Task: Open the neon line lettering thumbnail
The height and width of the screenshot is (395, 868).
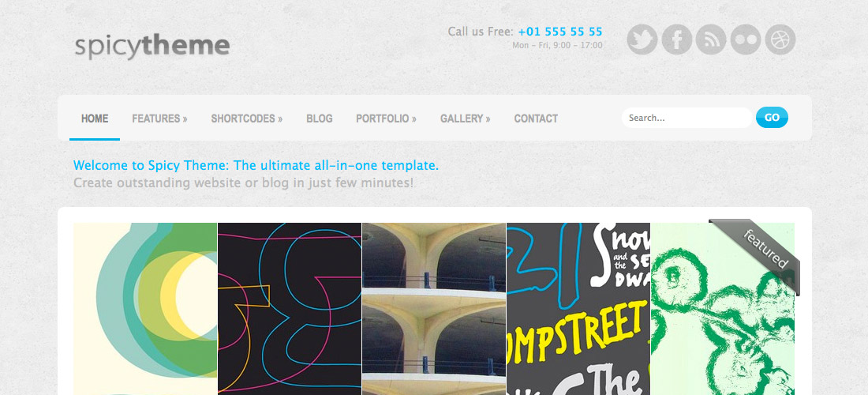Action: coord(290,309)
